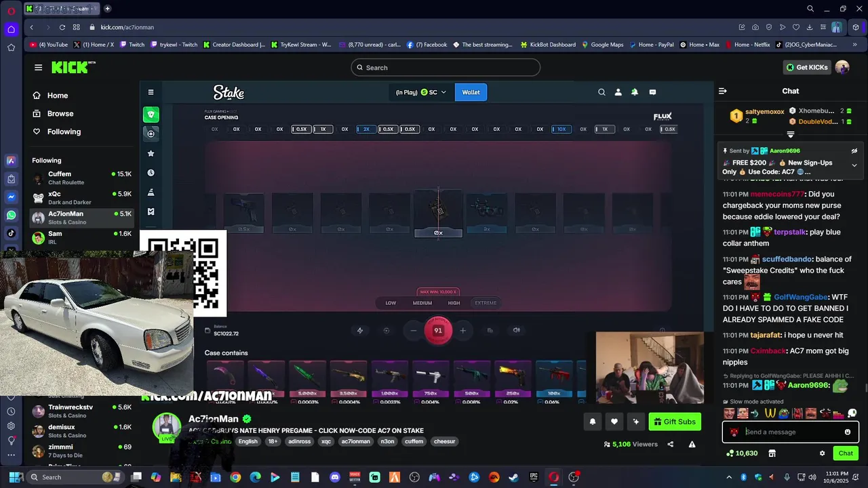Show hidden tray icons chevron
The width and height of the screenshot is (868, 488).
point(730,477)
